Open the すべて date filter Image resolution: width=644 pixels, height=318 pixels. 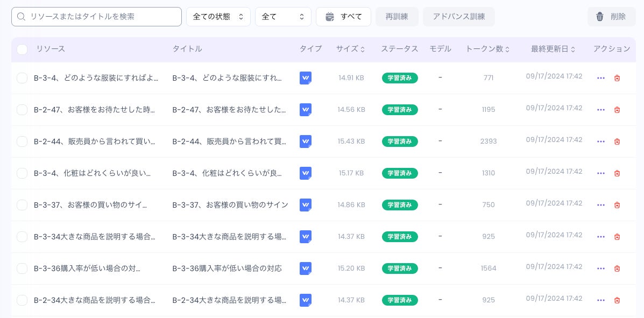tap(343, 17)
